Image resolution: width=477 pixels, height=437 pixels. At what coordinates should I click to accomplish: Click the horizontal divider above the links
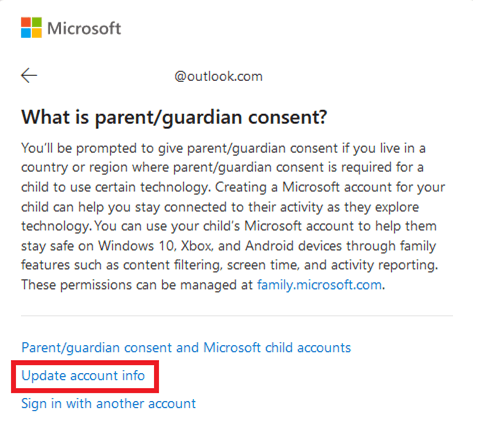coord(237,315)
